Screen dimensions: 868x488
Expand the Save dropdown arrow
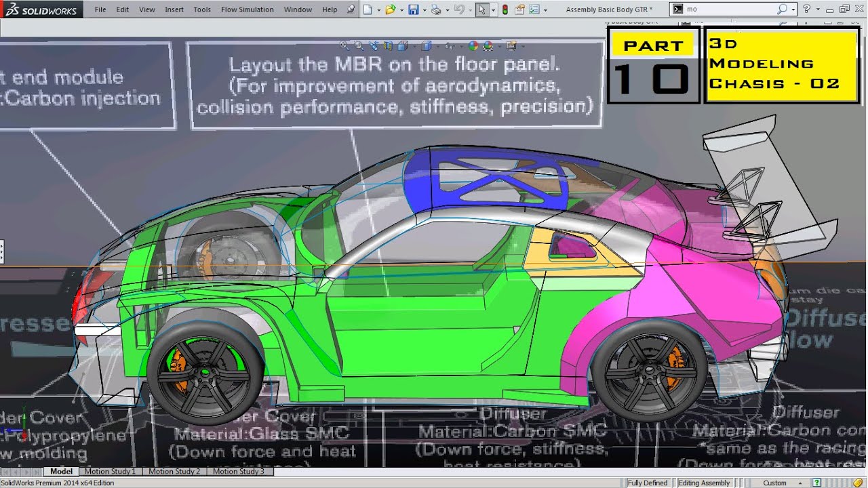click(424, 10)
